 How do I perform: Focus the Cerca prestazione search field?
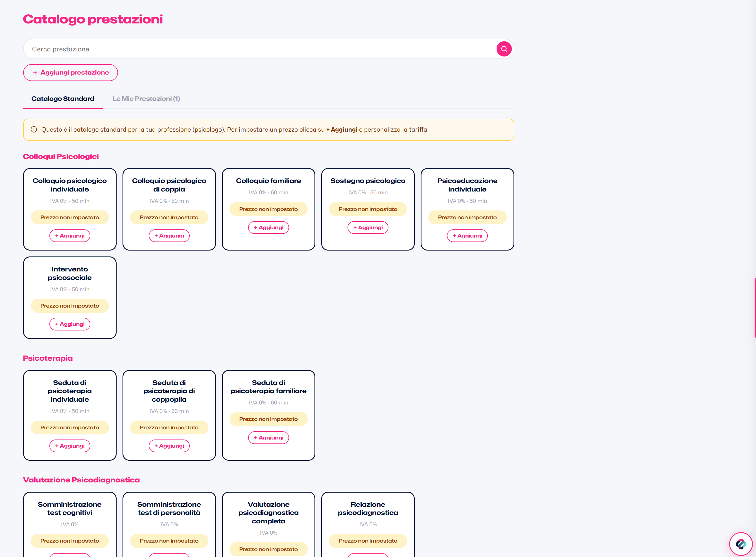tap(268, 49)
